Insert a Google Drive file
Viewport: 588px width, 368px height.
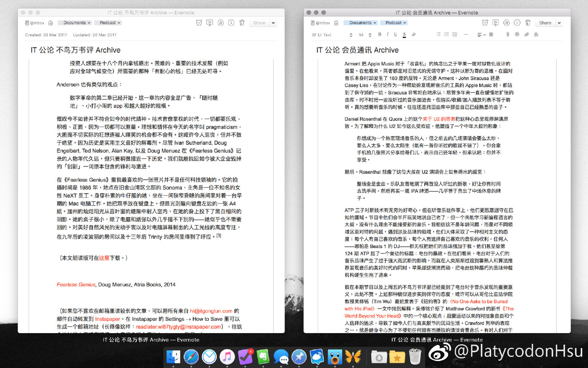point(536,34)
